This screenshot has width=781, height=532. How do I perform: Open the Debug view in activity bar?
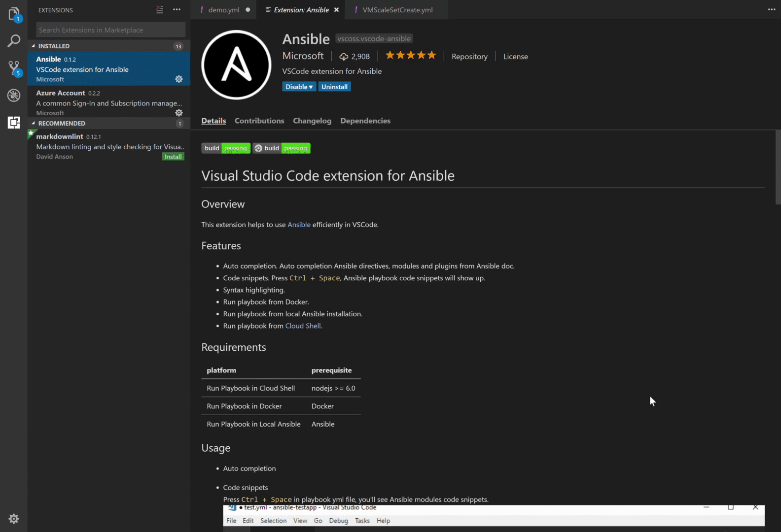pos(14,95)
